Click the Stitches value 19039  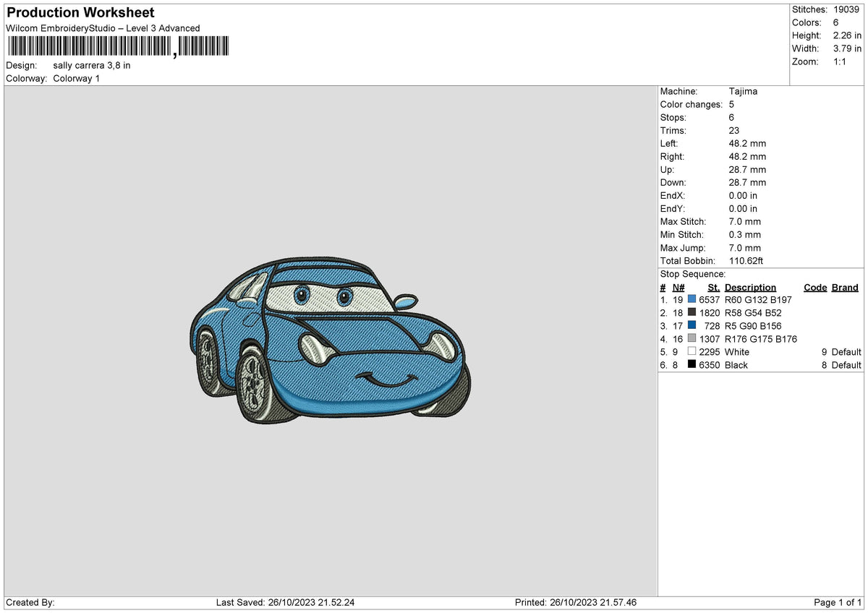coord(847,9)
